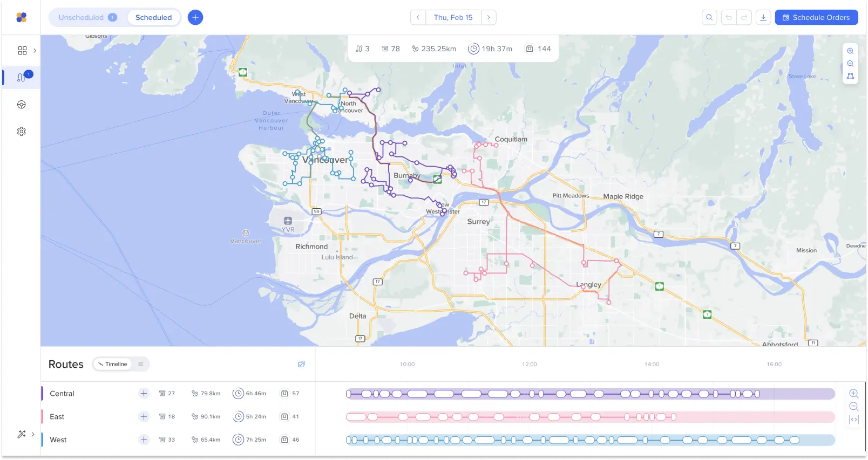The height and width of the screenshot is (460, 868).
Task: Open the search magnifier
Action: (709, 17)
